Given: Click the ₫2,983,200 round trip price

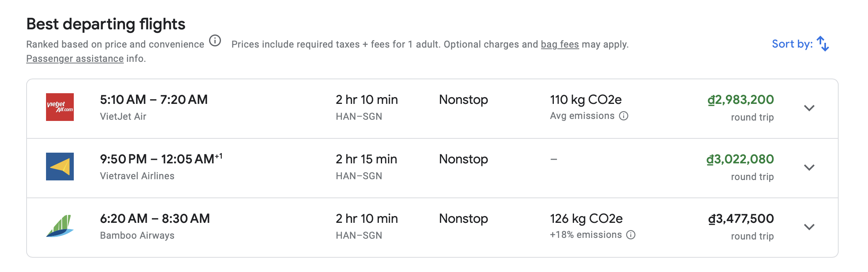Looking at the screenshot, I should [x=741, y=100].
